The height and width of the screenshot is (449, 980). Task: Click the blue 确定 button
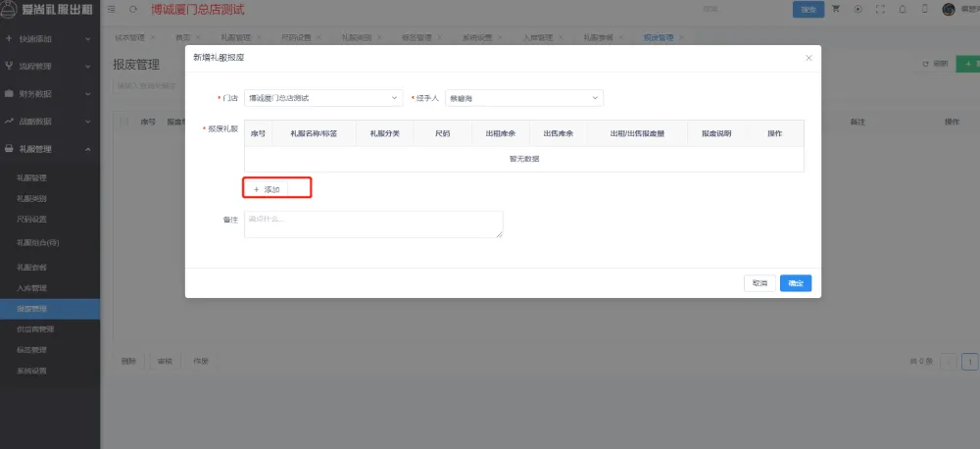pos(795,283)
